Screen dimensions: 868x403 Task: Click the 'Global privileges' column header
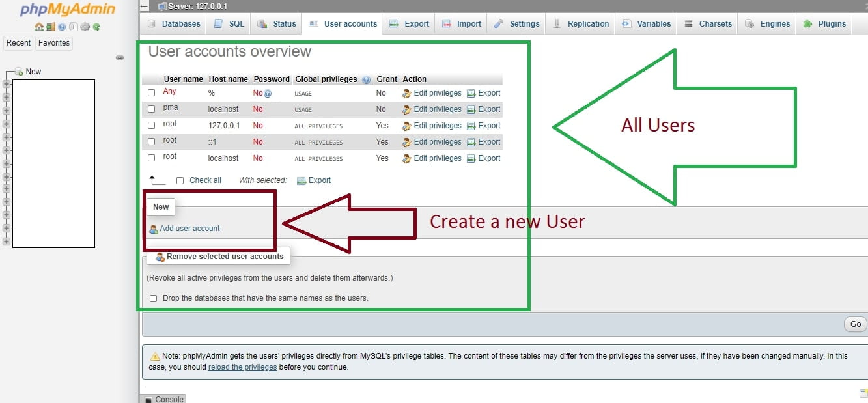326,79
